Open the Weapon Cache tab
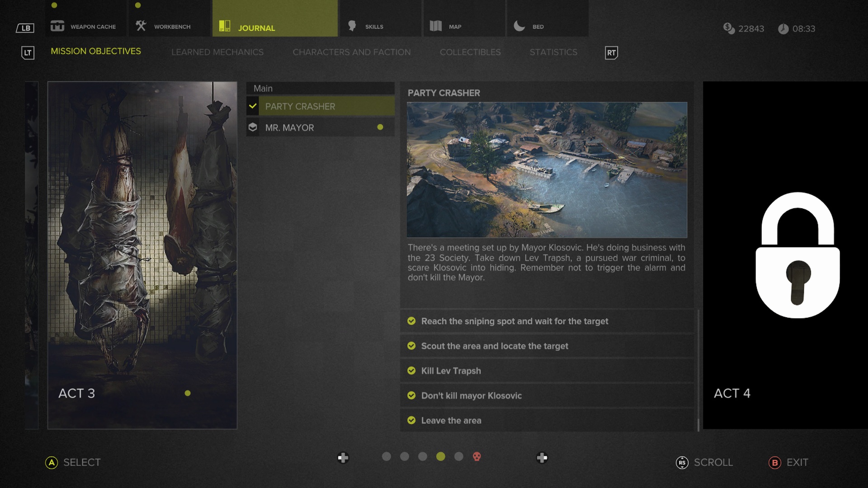 tap(86, 19)
